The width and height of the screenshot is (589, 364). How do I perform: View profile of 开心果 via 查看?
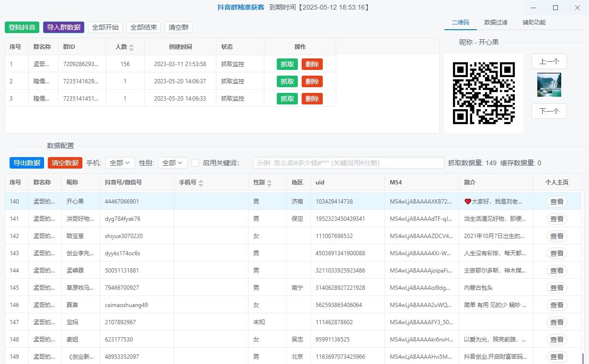point(556,202)
